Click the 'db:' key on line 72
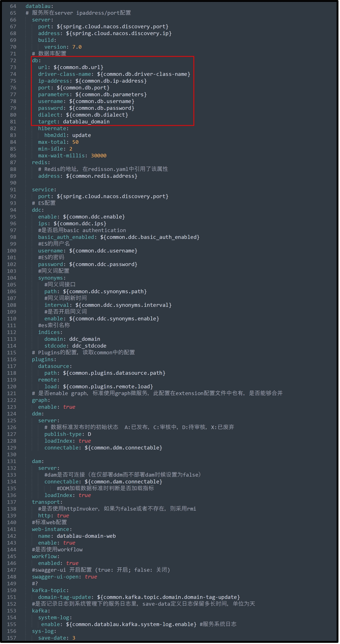 click(36, 61)
